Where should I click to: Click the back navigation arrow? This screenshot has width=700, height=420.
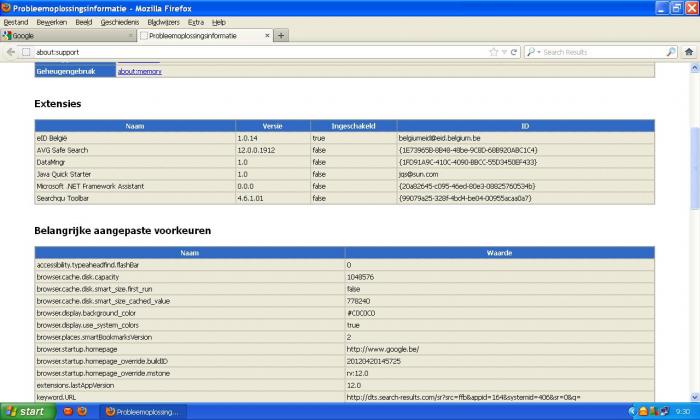[10, 52]
